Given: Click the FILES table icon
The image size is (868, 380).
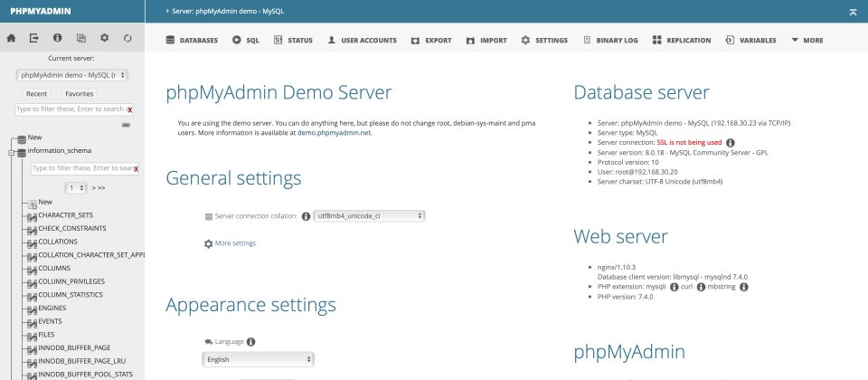Looking at the screenshot, I should pyautogui.click(x=33, y=337).
